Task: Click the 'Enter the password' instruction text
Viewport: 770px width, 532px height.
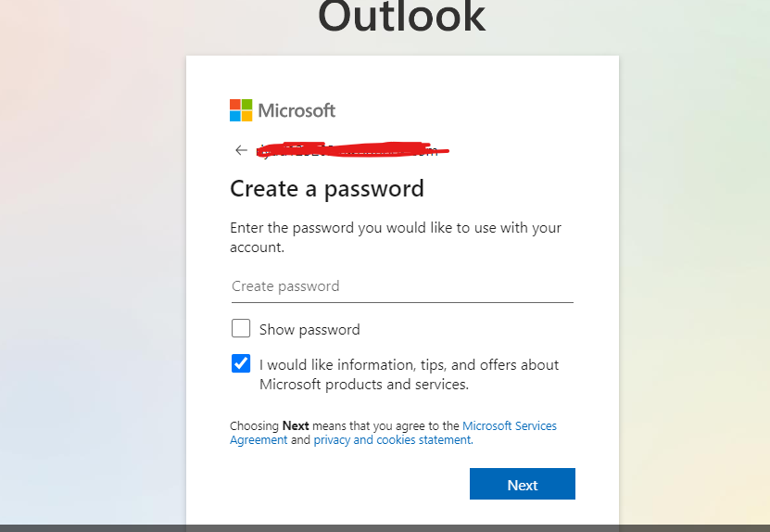Action: [x=395, y=228]
